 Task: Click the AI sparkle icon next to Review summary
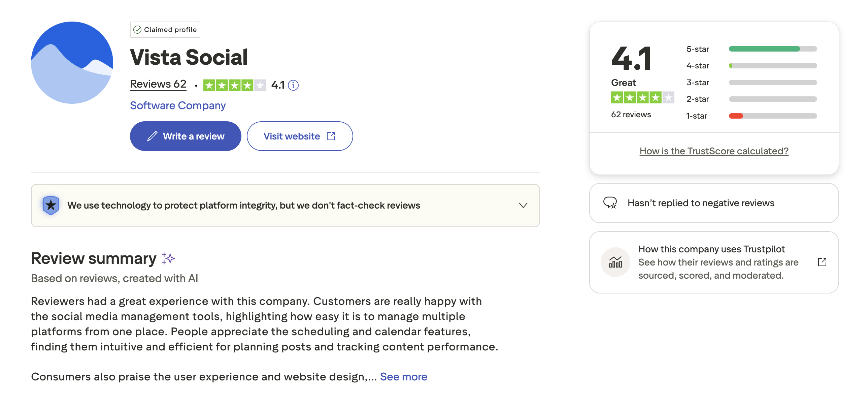coord(168,258)
